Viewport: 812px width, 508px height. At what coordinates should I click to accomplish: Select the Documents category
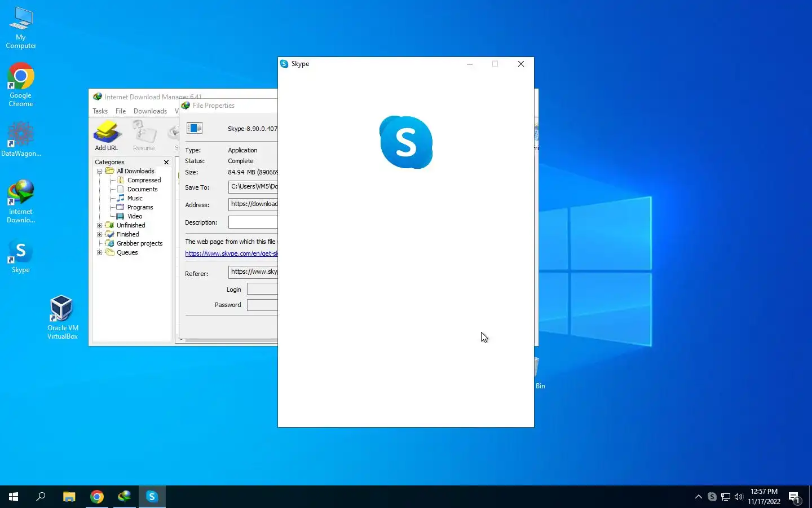pos(142,189)
